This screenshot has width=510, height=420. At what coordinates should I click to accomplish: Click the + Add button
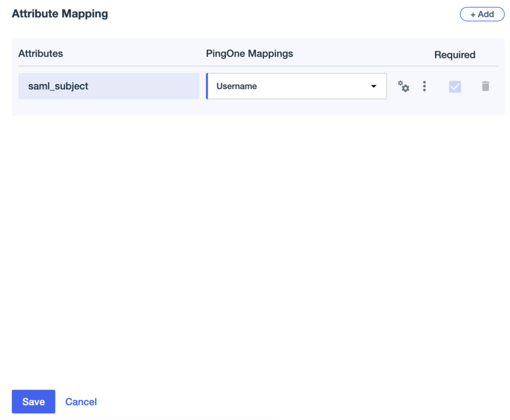click(482, 14)
